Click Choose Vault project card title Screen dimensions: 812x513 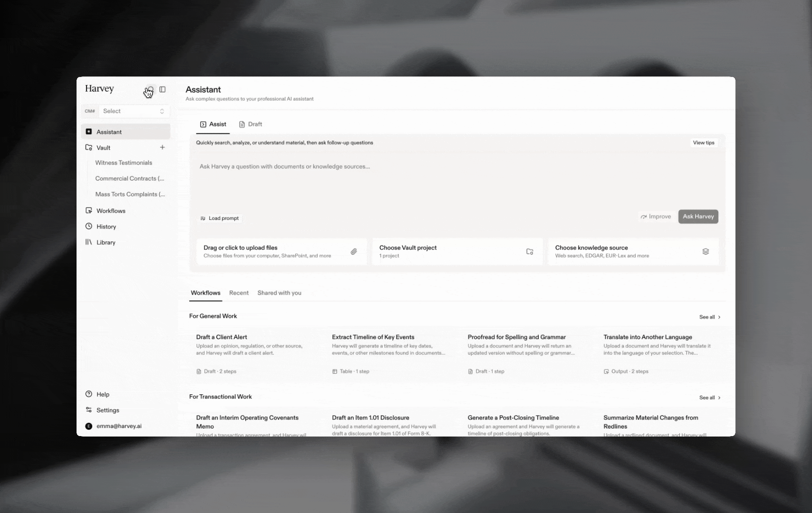(408, 247)
